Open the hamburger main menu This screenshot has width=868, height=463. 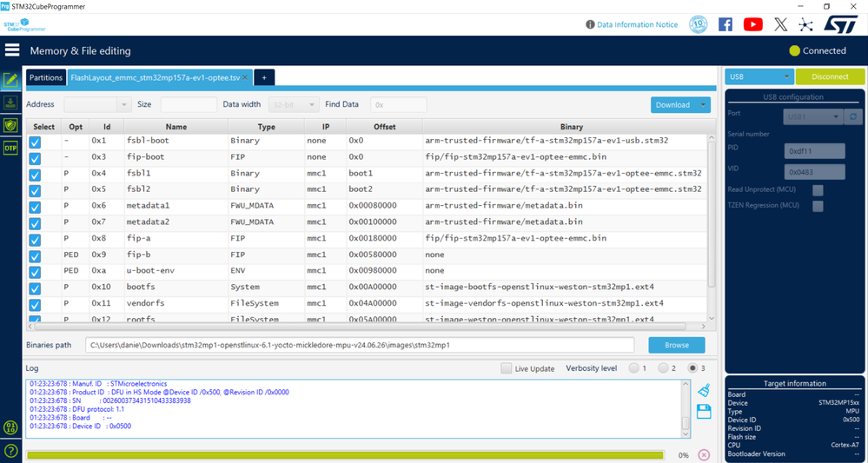[12, 50]
